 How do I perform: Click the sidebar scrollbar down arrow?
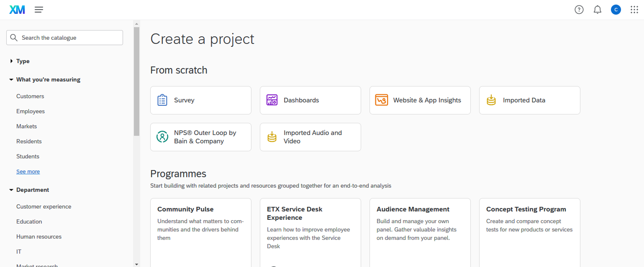tap(136, 264)
